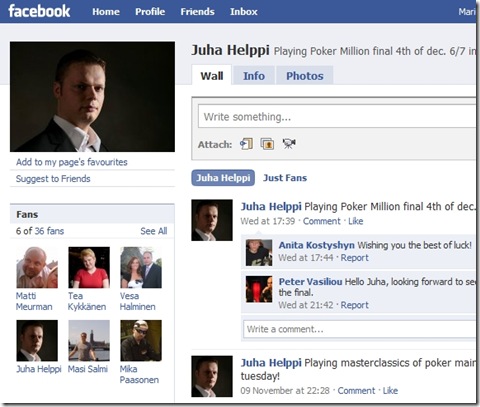Screen dimensions: 480x407
Task: Comment on the 09 November post
Action: click(356, 390)
